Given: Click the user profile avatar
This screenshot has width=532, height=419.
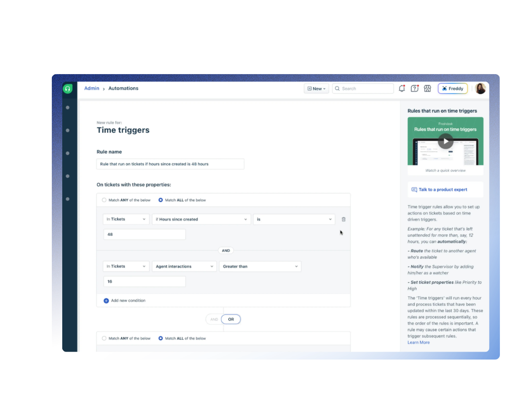Looking at the screenshot, I should [x=480, y=89].
